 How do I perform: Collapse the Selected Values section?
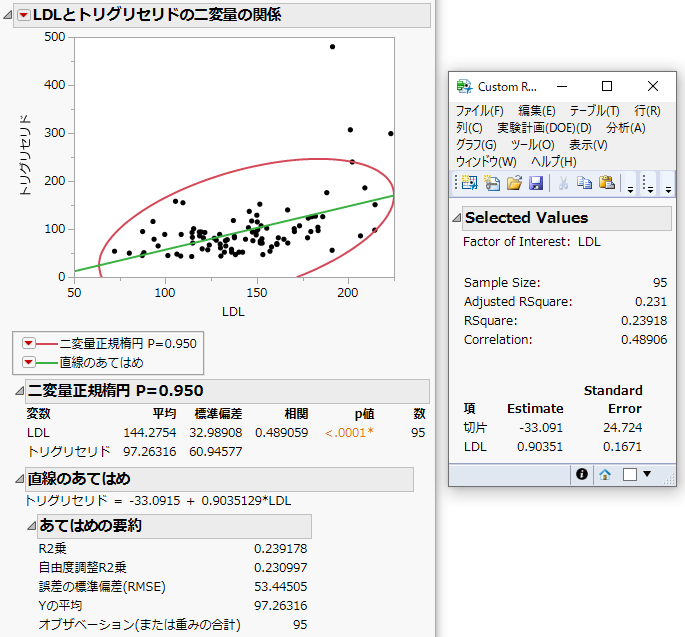(x=457, y=218)
